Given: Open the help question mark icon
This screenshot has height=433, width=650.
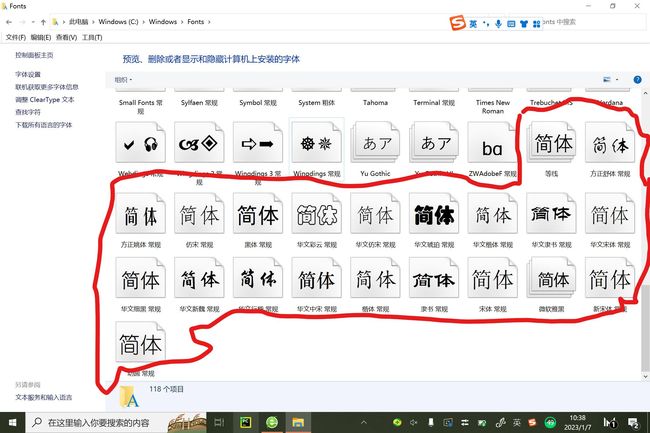Looking at the screenshot, I should point(637,80).
